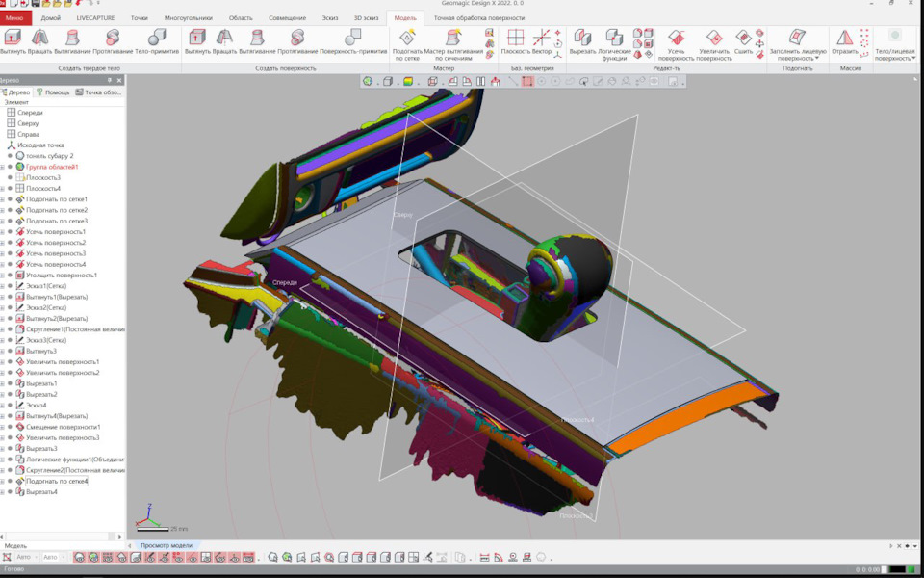Close the Дерево panel
Image resolution: width=924 pixels, height=578 pixels.
(x=119, y=80)
